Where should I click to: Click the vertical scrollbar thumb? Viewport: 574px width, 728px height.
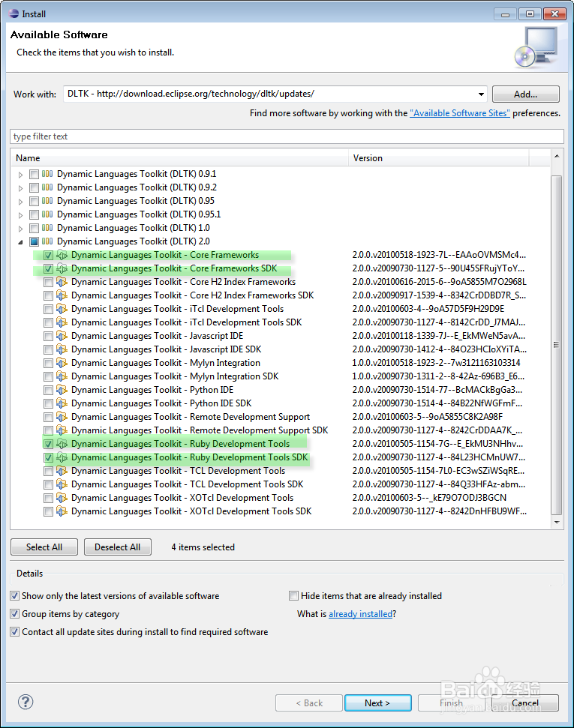pyautogui.click(x=557, y=345)
